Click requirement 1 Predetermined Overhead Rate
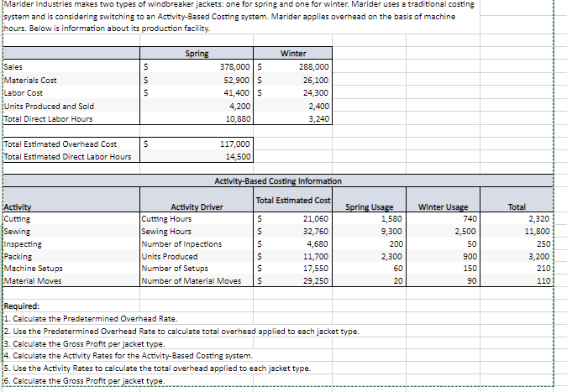This screenshot has height=392, width=567. tap(91, 319)
